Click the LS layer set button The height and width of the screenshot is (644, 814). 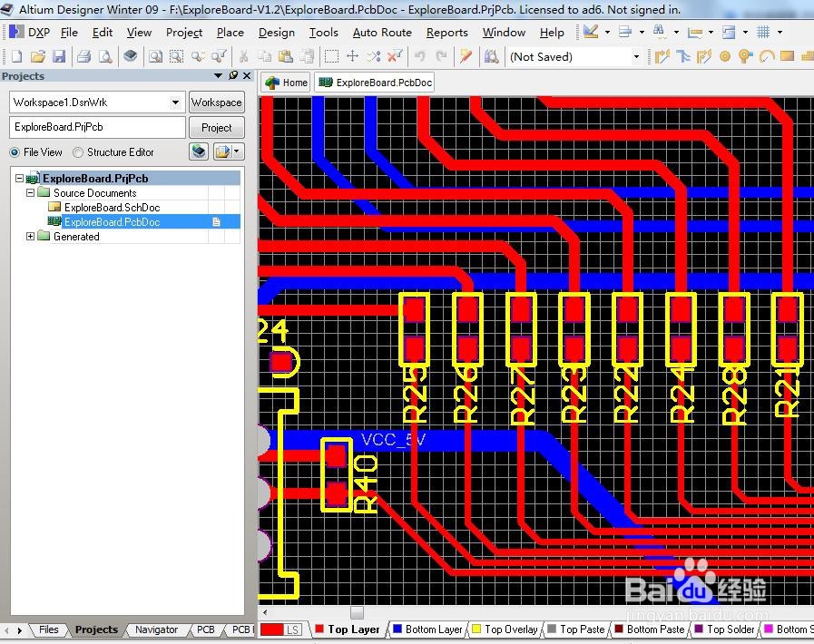tap(293, 629)
